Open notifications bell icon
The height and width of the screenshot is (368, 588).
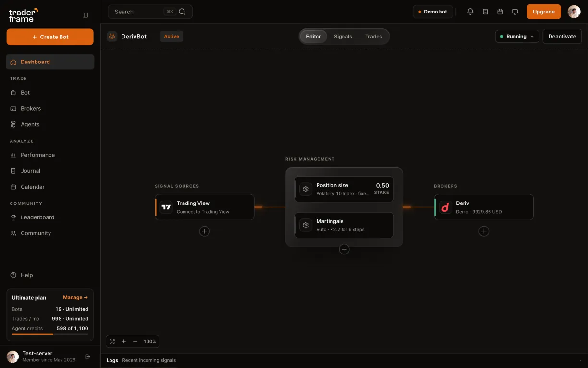[x=470, y=12]
